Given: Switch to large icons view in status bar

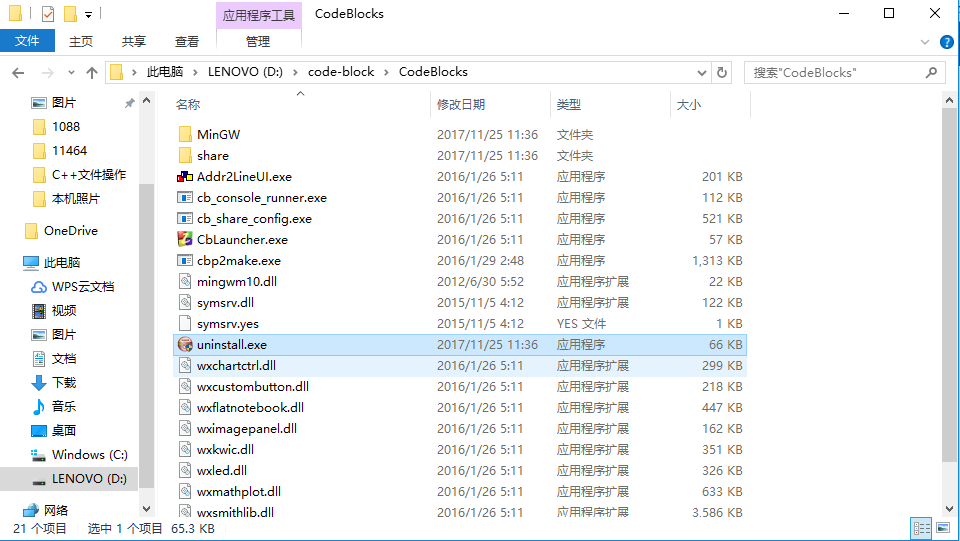Looking at the screenshot, I should coord(943,528).
